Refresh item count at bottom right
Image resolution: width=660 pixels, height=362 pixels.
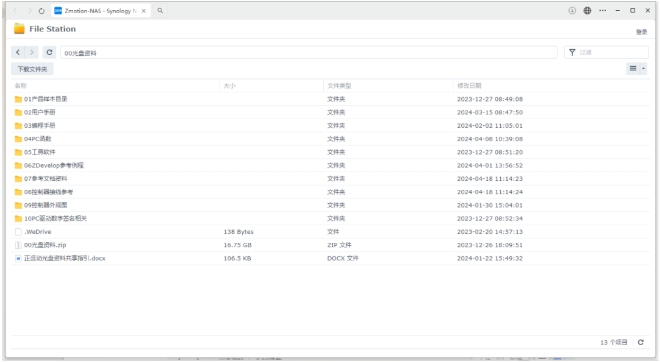[641, 342]
